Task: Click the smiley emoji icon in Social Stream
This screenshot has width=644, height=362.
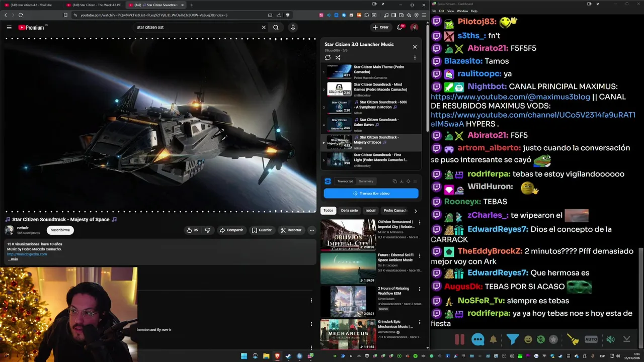Action: click(x=528, y=339)
